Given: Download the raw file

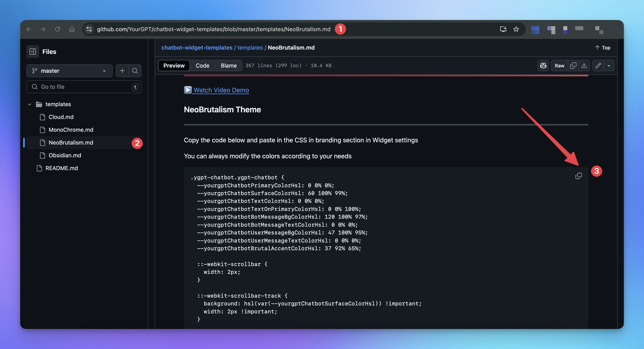Looking at the screenshot, I should click(584, 66).
